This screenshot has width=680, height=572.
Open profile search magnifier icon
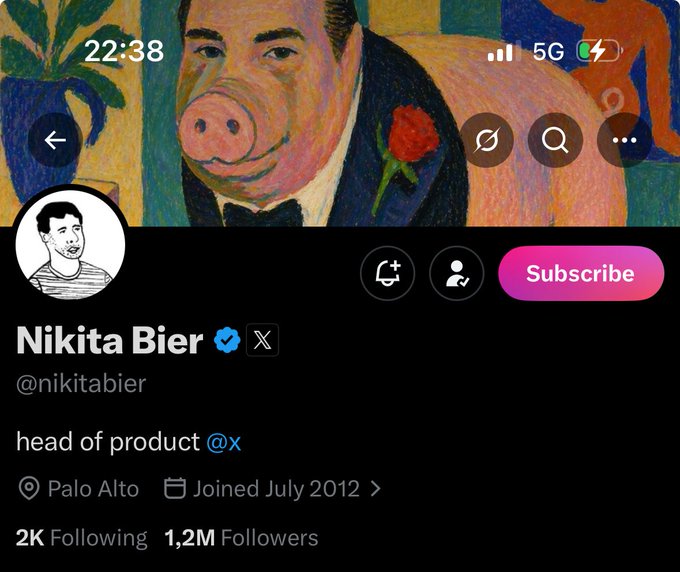click(x=555, y=140)
